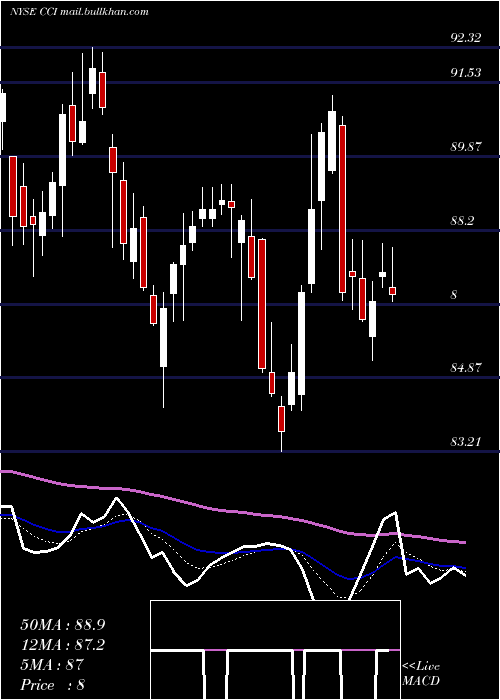Click the 91.53 price level label
Image resolution: width=500 pixels, height=700 pixels.
tap(466, 73)
